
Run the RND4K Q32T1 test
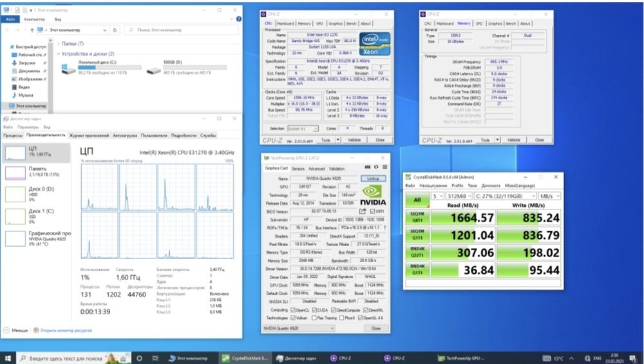[417, 253]
